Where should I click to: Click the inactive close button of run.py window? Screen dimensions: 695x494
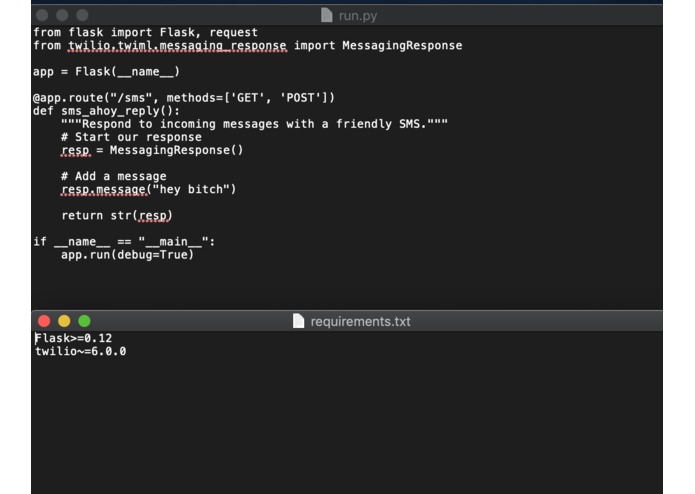coord(42,16)
